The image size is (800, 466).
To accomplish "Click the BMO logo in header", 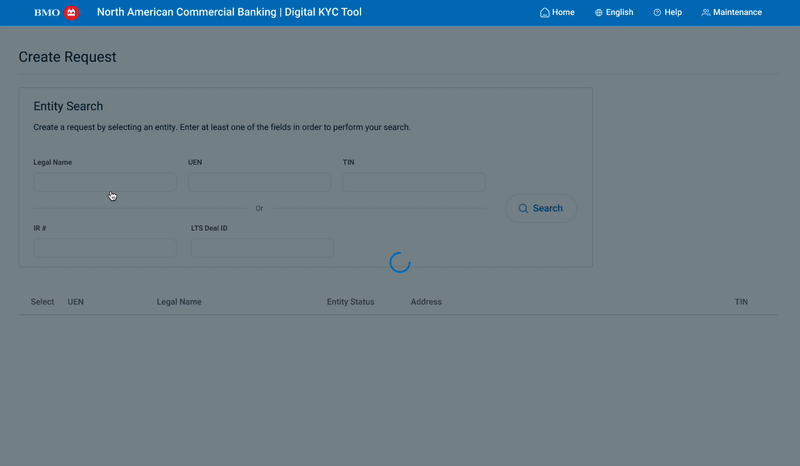I will coord(57,12).
